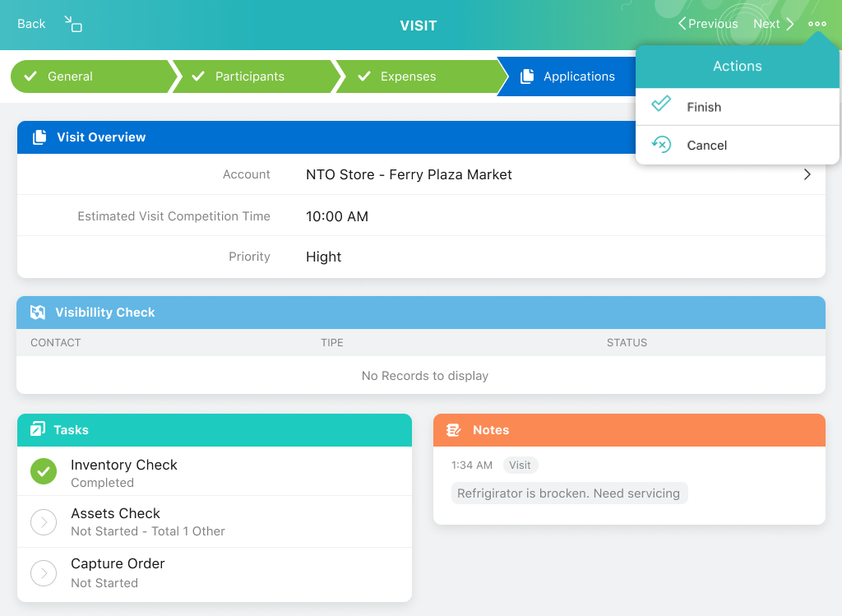Click the Visibility Check header icon
The image size is (842, 616).
click(x=38, y=313)
